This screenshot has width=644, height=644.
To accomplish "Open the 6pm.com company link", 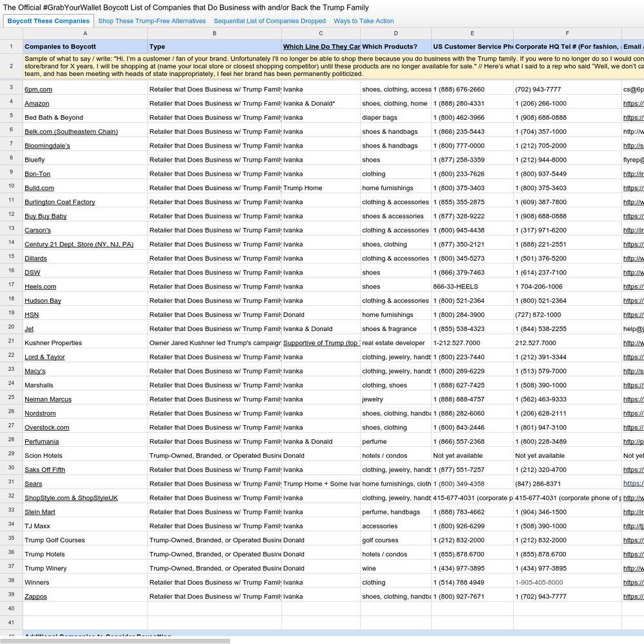I will [38, 90].
